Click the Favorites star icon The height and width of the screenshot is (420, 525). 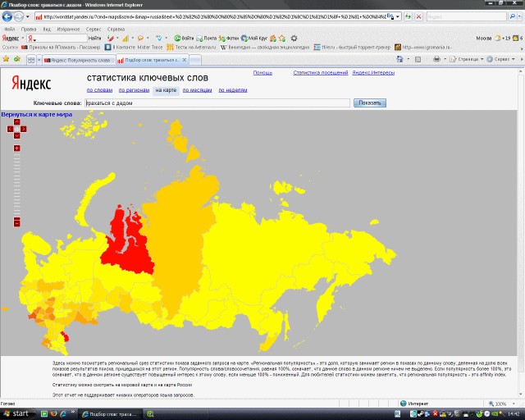6,59
